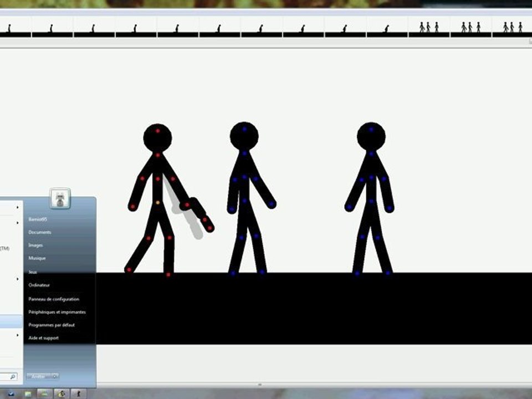Click the middle blue figure's neck joint
532x399 pixels.
[x=244, y=154]
